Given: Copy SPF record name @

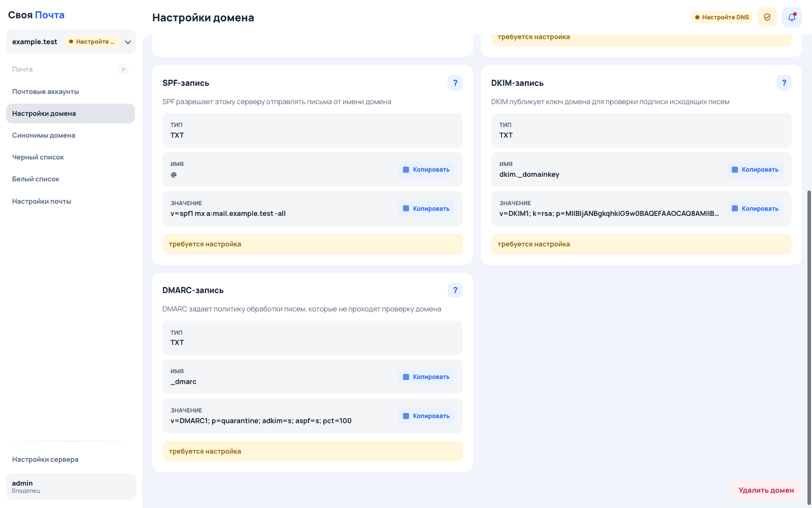Looking at the screenshot, I should pos(426,170).
